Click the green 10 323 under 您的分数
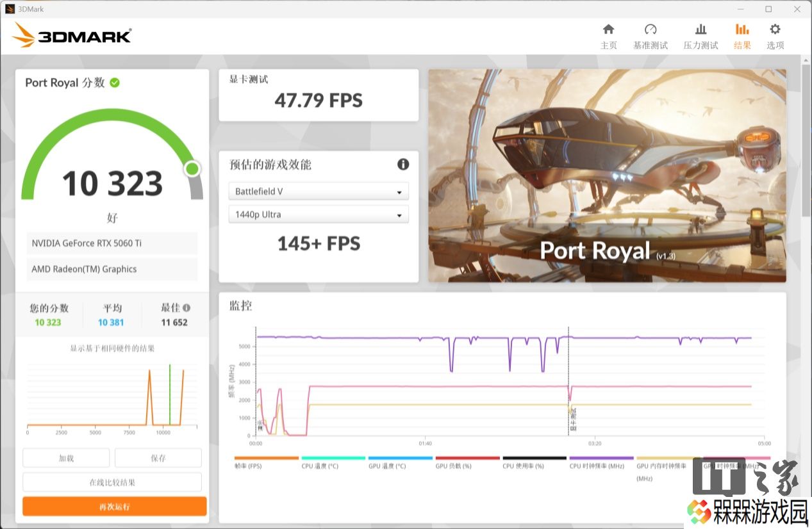 point(48,322)
